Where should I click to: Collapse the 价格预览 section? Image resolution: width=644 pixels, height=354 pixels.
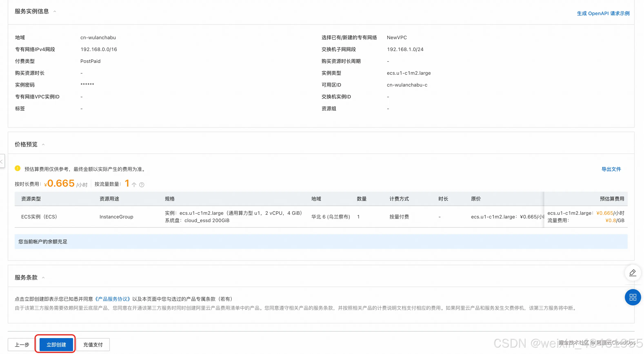[43, 144]
